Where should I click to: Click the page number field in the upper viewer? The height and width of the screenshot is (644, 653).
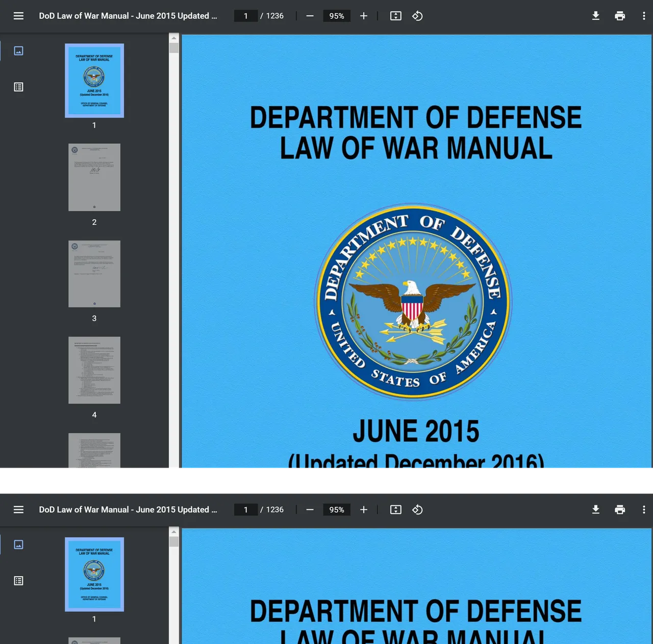click(246, 16)
